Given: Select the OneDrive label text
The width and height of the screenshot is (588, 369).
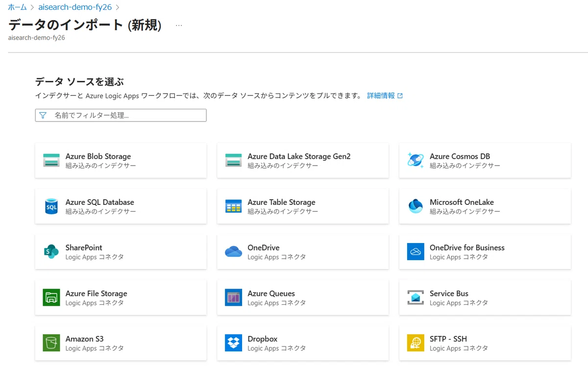Looking at the screenshot, I should pos(263,247).
